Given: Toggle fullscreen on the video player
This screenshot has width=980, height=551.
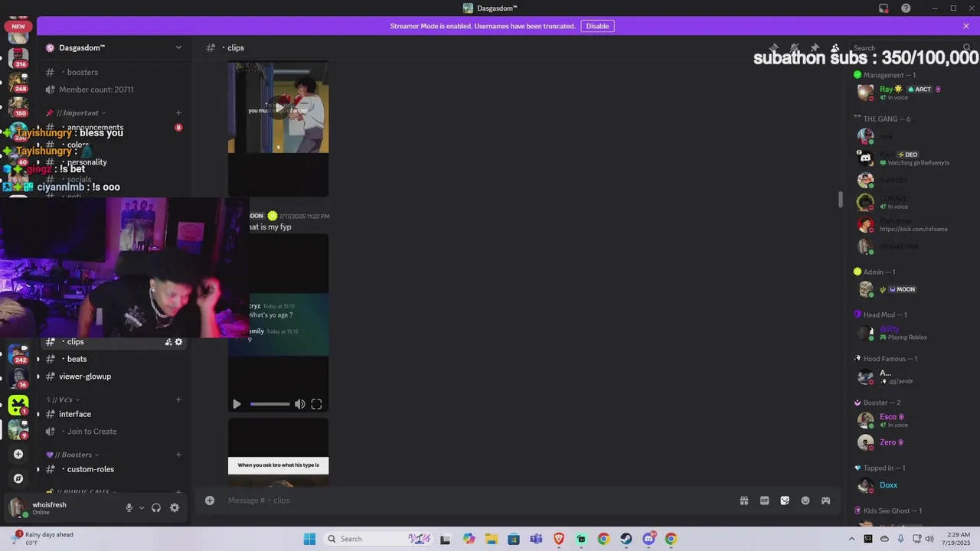Looking at the screenshot, I should tap(316, 404).
